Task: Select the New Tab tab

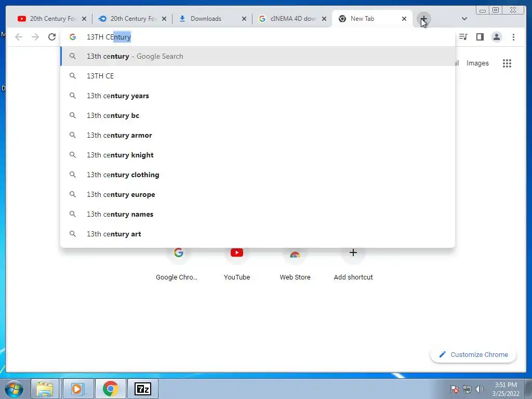Action: point(367,19)
